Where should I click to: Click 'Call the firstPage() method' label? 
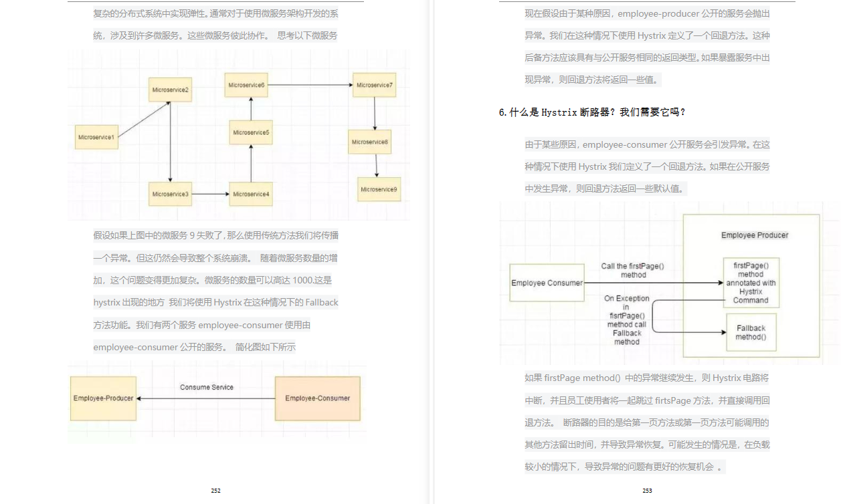[x=633, y=271]
